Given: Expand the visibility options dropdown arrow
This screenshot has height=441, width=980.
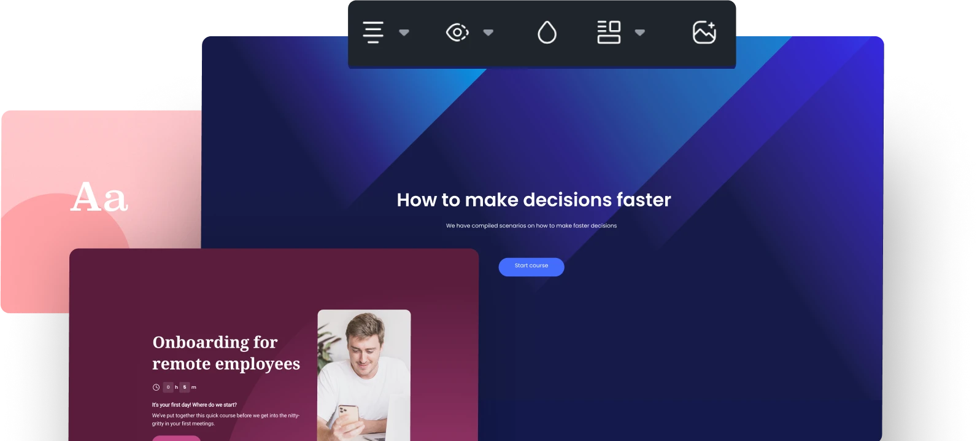Looking at the screenshot, I should coord(488,33).
